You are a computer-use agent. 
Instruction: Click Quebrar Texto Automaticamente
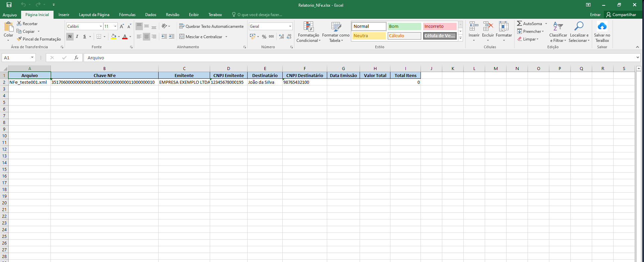click(211, 26)
